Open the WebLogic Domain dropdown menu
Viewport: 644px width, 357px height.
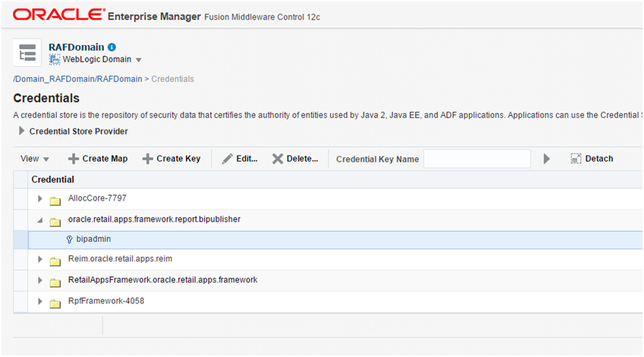click(x=138, y=61)
